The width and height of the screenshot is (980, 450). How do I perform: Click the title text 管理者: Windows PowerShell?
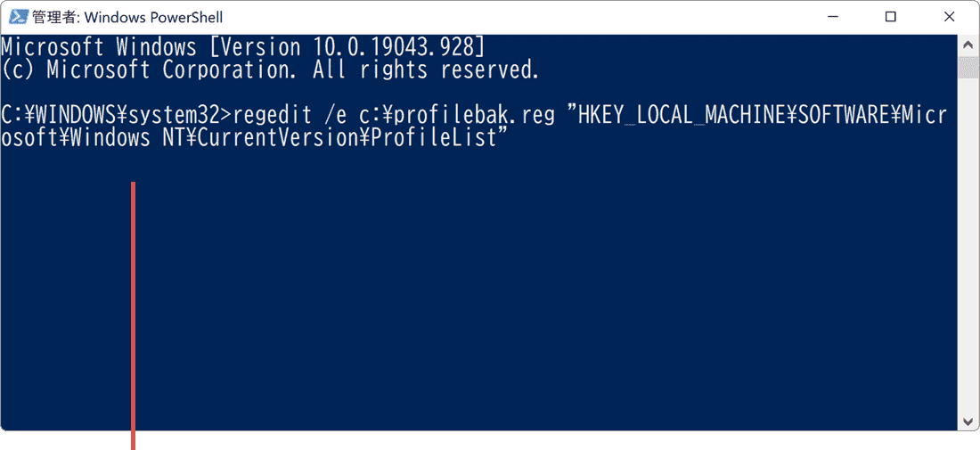click(x=127, y=18)
